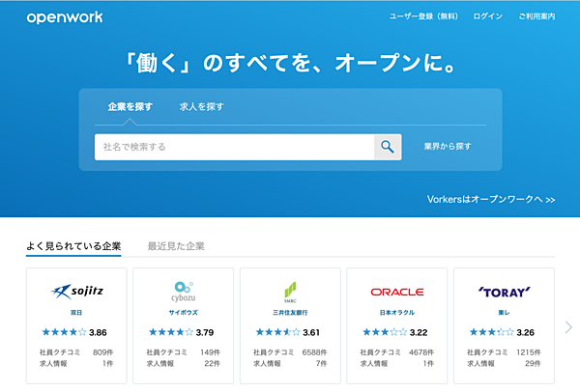The height and width of the screenshot is (392, 580).
Task: Select the Toray company logo
Action: pyautogui.click(x=504, y=291)
